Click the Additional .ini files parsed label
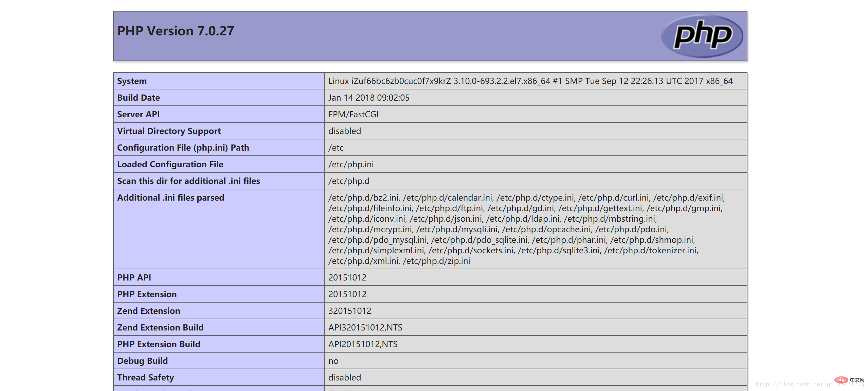The width and height of the screenshot is (868, 391). tap(170, 198)
